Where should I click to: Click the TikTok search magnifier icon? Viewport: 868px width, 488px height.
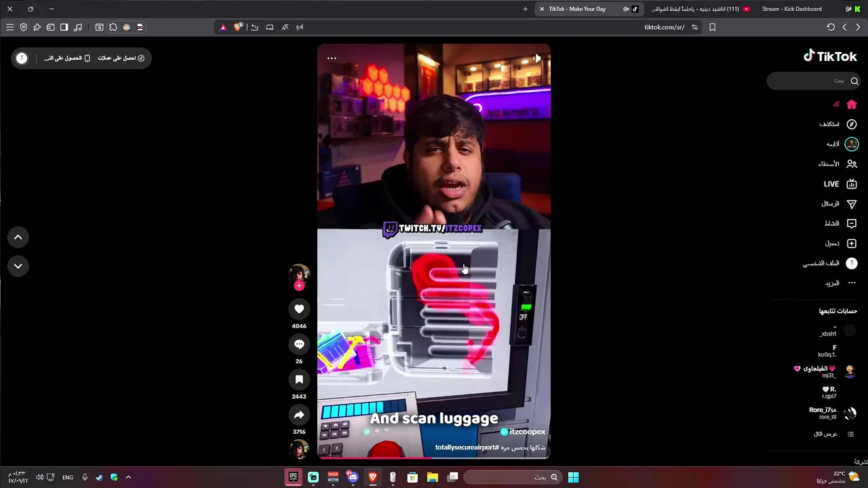point(854,81)
